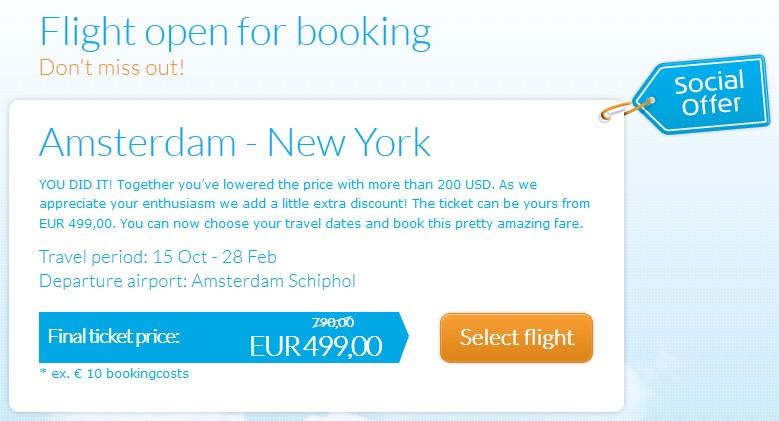This screenshot has width=779, height=421.
Task: Click the EUR 499,00 price amount
Action: coord(316,346)
